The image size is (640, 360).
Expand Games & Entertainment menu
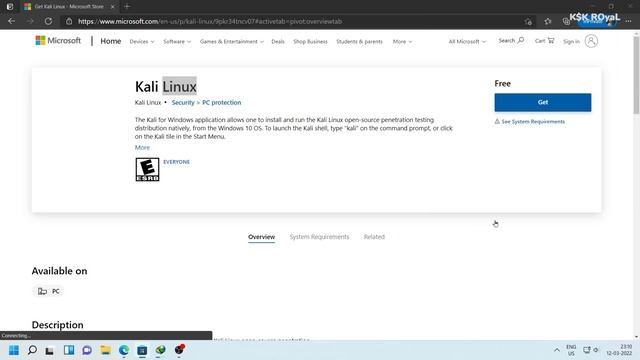pyautogui.click(x=232, y=42)
